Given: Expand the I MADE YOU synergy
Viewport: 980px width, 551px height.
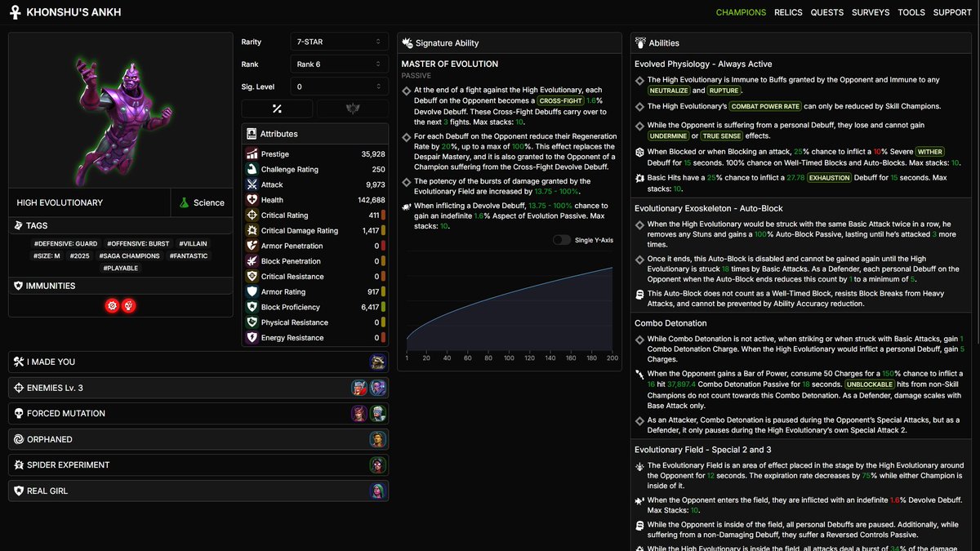Looking at the screenshot, I should 198,362.
